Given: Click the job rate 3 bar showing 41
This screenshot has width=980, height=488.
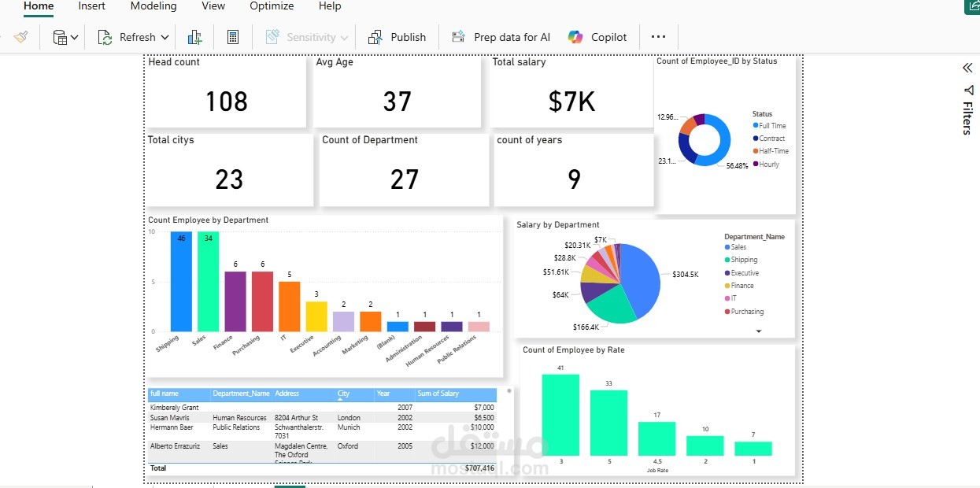Looking at the screenshot, I should (x=560, y=415).
